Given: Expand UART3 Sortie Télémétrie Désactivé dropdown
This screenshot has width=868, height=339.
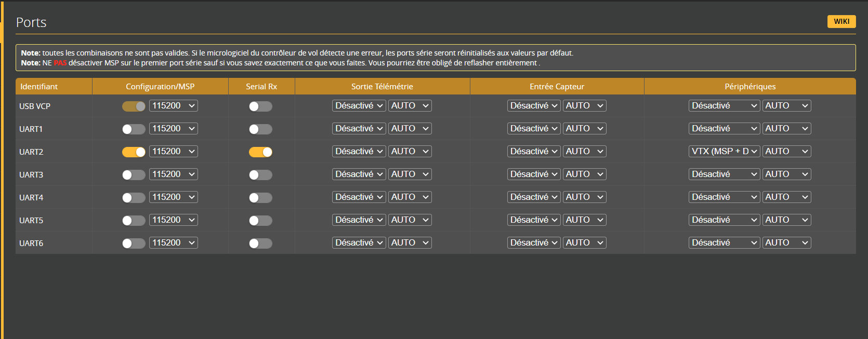Looking at the screenshot, I should (359, 174).
